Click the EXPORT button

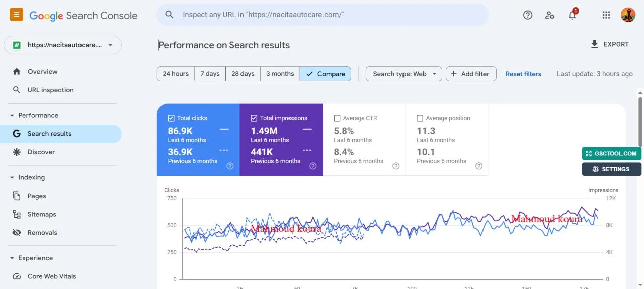(x=610, y=44)
